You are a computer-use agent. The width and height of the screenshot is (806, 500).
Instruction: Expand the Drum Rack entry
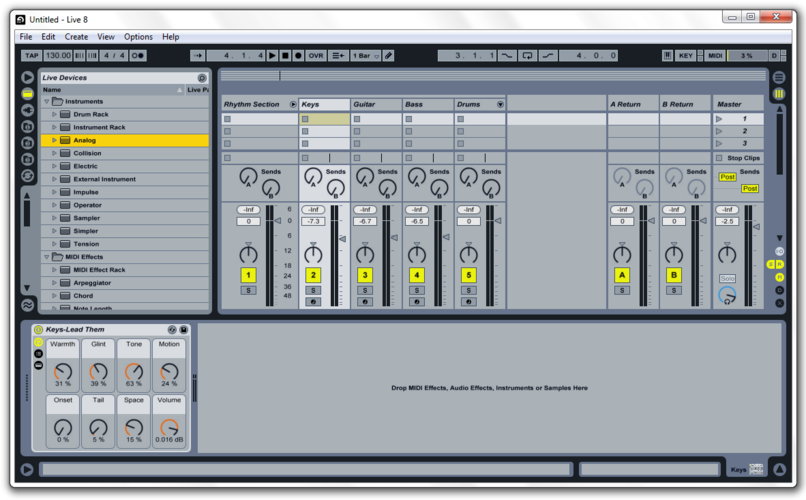[54, 114]
